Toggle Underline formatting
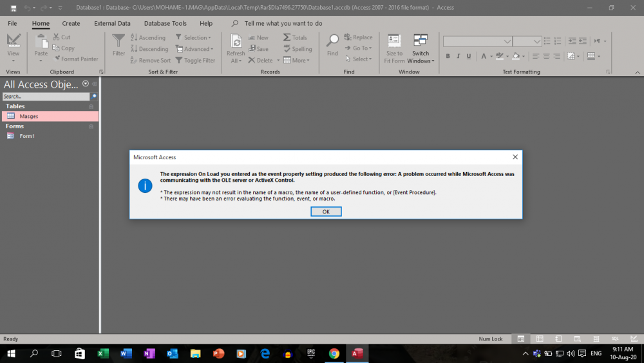Screen dimensions: 644x363 pyautogui.click(x=469, y=56)
